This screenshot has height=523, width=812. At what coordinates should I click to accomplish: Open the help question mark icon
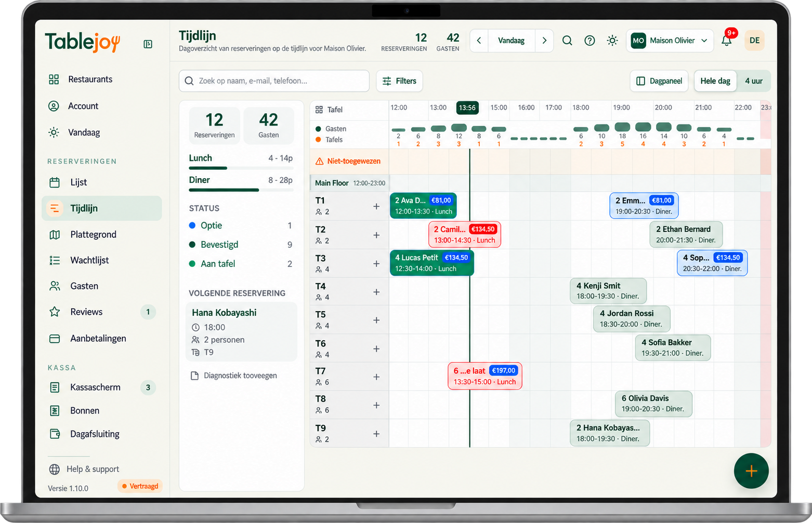[590, 41]
